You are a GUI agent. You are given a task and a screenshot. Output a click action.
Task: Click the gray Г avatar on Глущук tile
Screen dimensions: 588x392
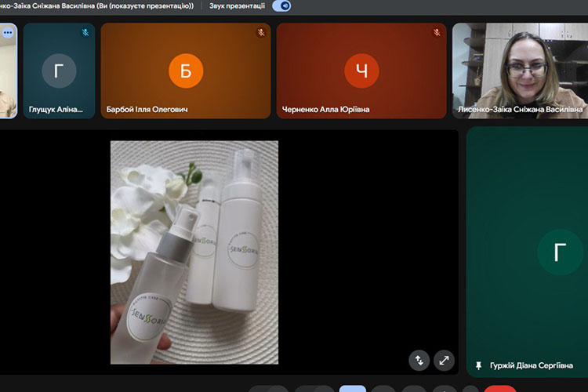[59, 71]
